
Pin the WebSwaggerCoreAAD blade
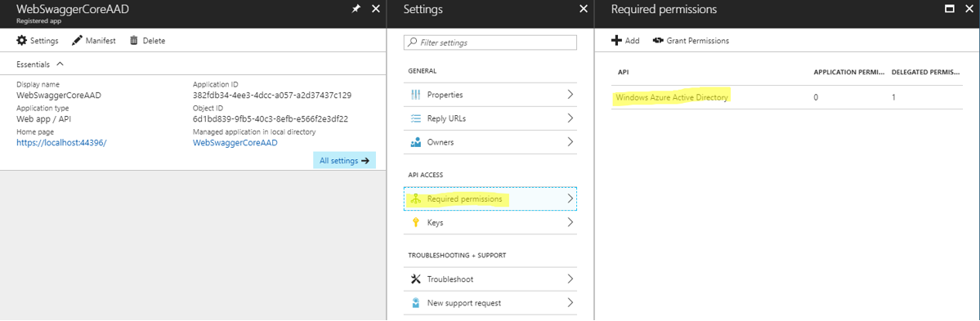pos(356,9)
